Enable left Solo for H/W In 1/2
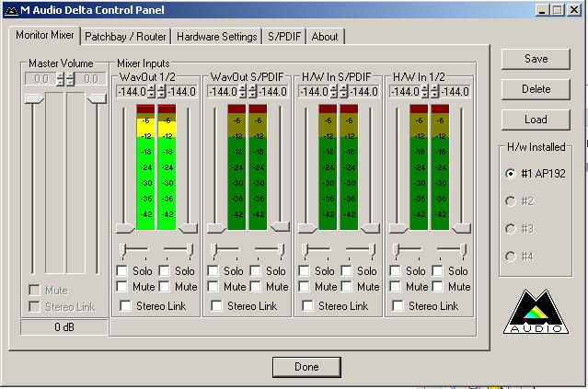 click(396, 270)
